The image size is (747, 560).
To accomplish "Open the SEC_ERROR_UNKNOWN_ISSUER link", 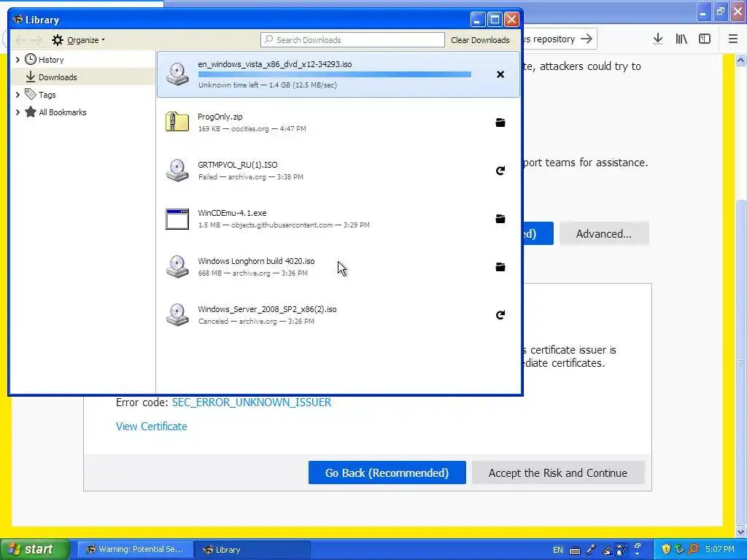I will pyautogui.click(x=252, y=402).
